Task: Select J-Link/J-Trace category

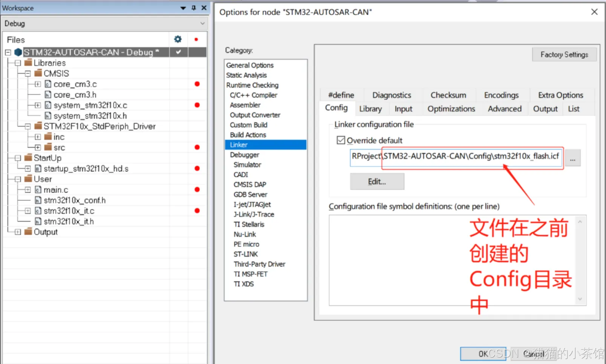Action: tap(254, 214)
